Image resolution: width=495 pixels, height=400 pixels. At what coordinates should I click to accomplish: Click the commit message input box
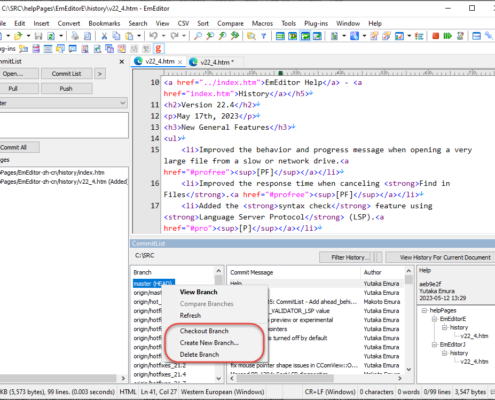tap(64, 125)
